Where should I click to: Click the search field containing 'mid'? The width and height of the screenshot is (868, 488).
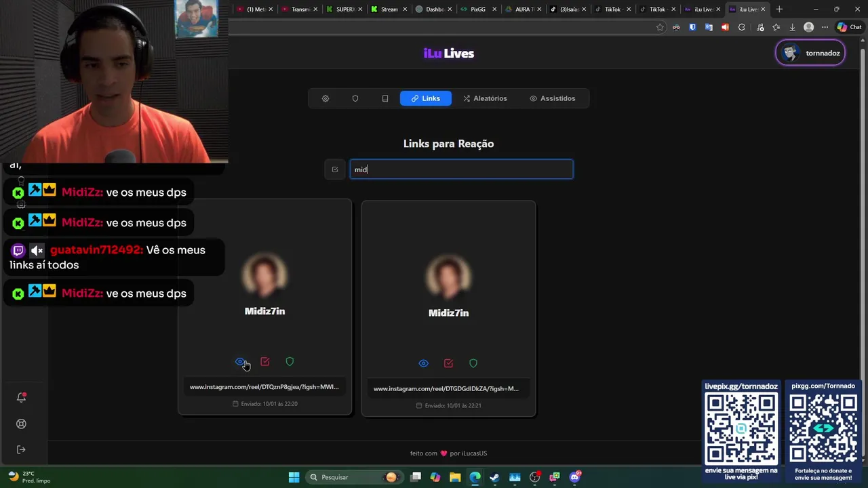[x=461, y=169]
